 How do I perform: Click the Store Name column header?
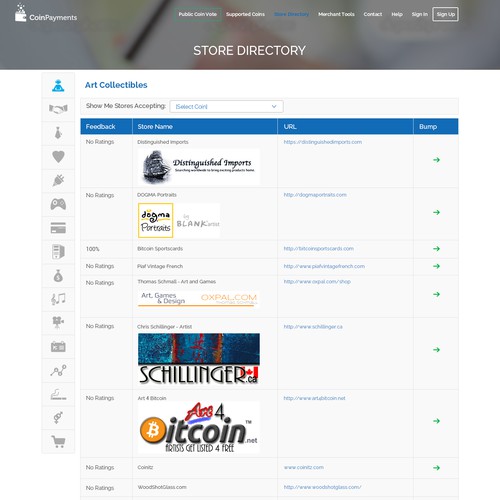coord(205,127)
